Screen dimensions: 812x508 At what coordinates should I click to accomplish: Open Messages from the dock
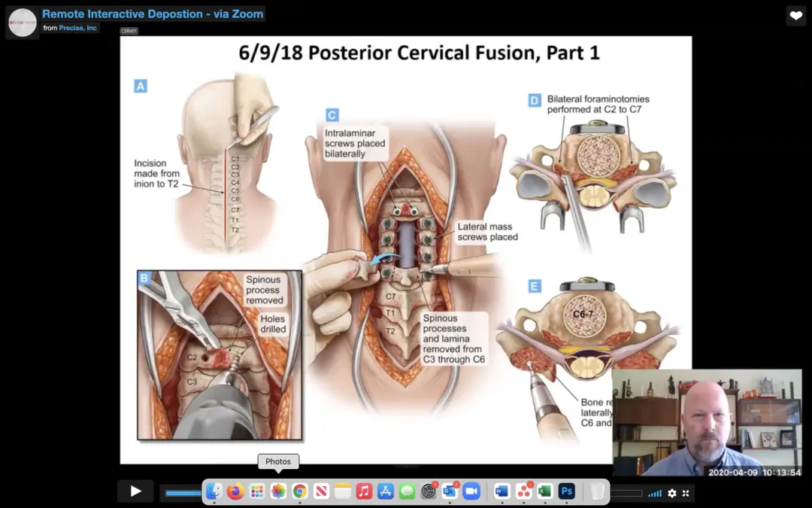pyautogui.click(x=407, y=491)
